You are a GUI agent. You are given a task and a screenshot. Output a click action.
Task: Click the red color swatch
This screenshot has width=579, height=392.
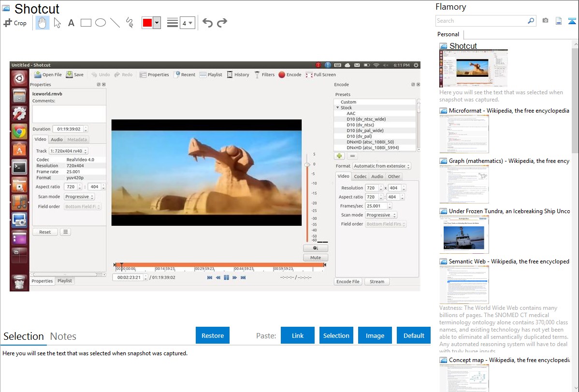tap(147, 23)
